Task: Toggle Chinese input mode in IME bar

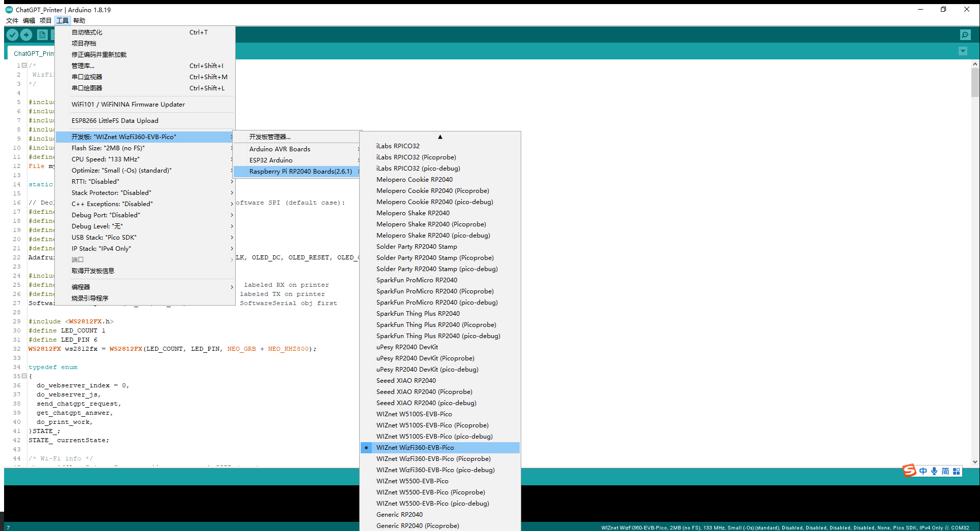Action: click(x=923, y=471)
